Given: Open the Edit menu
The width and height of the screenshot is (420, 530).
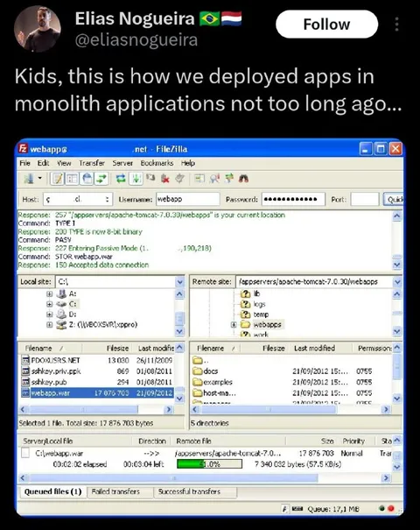Looking at the screenshot, I should point(43,163).
